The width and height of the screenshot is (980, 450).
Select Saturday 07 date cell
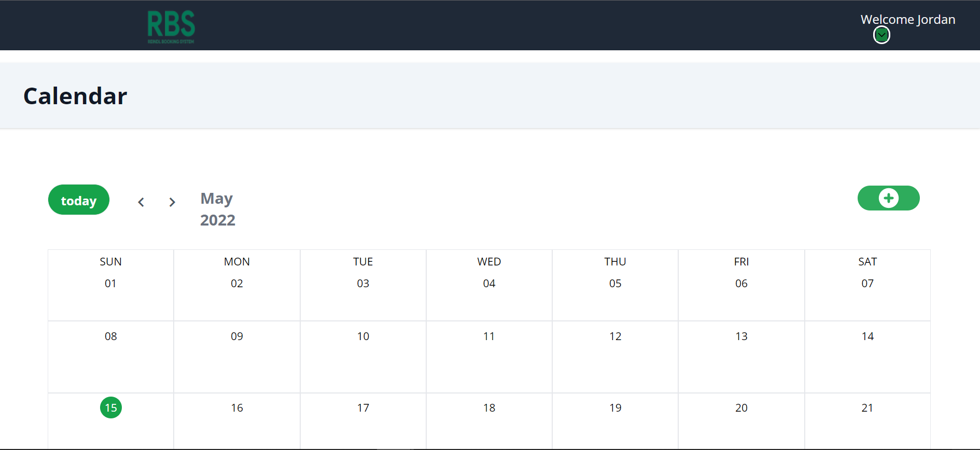pyautogui.click(x=867, y=284)
